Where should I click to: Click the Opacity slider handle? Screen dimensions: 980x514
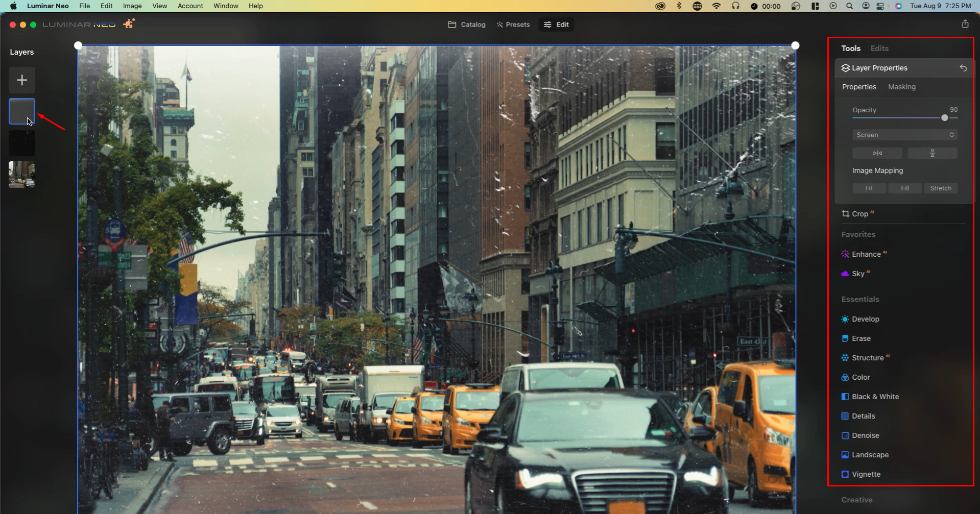click(x=945, y=118)
